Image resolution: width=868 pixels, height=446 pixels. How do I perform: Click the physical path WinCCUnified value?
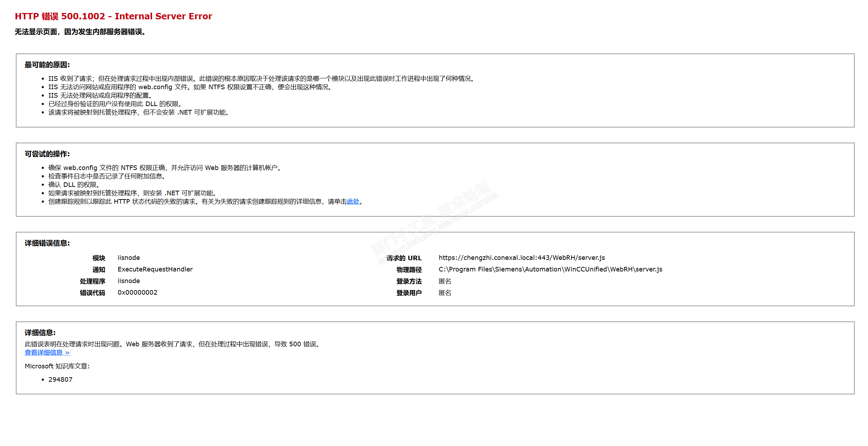(550, 269)
